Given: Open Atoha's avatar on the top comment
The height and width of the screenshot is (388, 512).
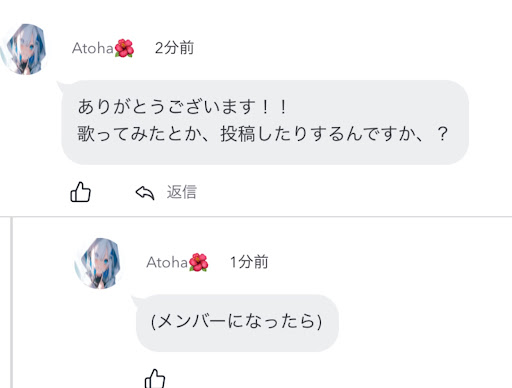Looking at the screenshot, I should pos(24,49).
